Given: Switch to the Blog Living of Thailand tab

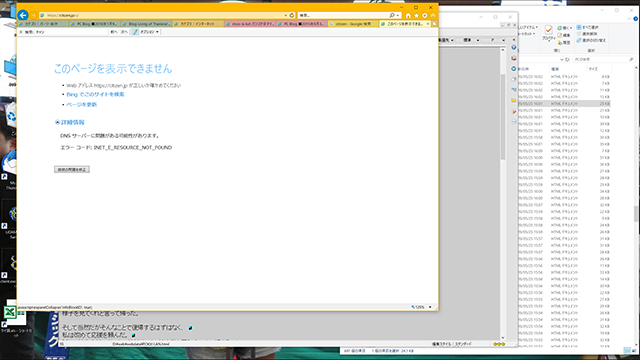Looking at the screenshot, I should (147, 24).
